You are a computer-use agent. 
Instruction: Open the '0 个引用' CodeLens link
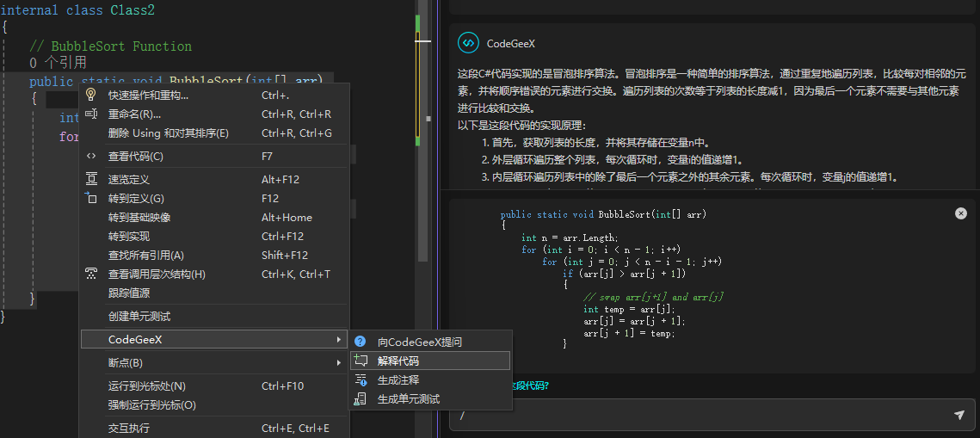point(58,63)
